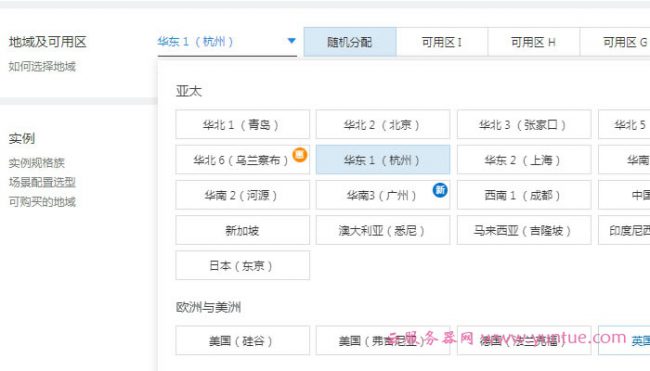Select region 马来西亚（吉隆坡）

tap(524, 230)
